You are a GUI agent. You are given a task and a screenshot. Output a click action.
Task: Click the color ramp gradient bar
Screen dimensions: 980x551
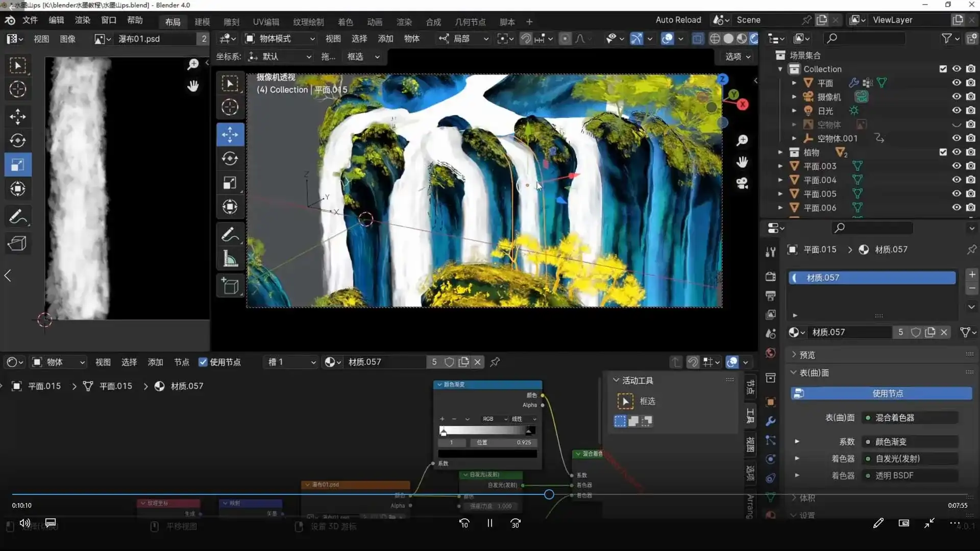point(487,431)
